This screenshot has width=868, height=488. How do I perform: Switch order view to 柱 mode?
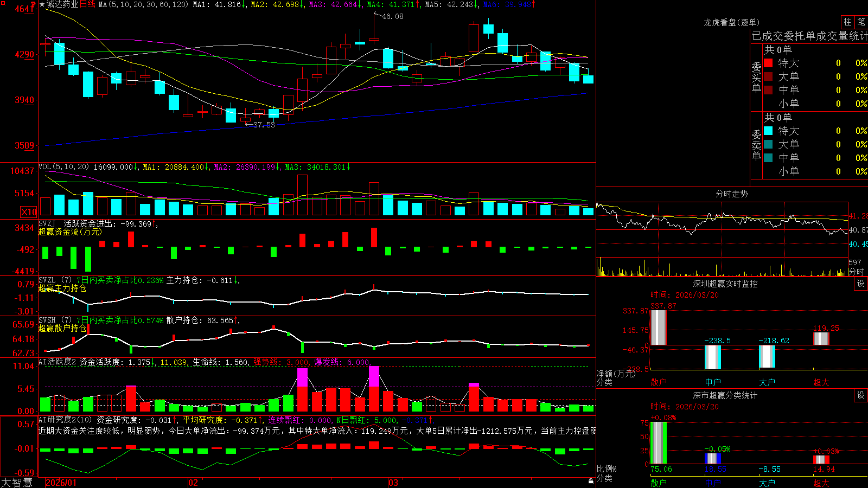pos(847,22)
